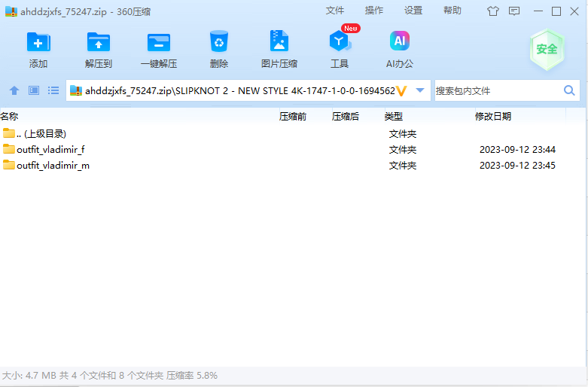The image size is (588, 387).
Task: Click the orange V icon in path bar
Action: coord(401,91)
